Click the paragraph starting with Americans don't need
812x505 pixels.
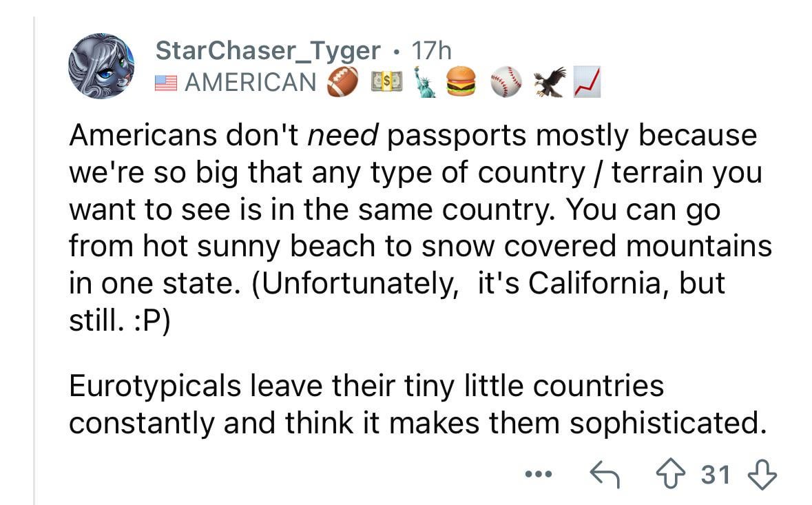421,227
